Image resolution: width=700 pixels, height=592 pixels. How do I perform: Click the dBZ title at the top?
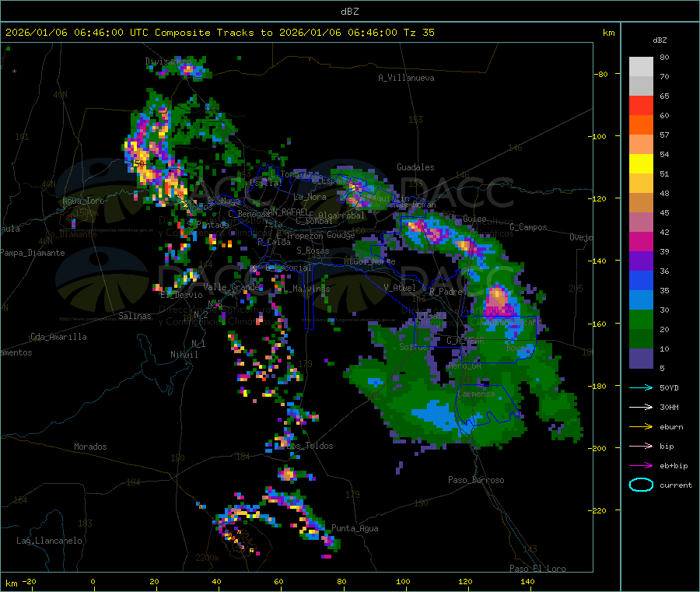[349, 12]
